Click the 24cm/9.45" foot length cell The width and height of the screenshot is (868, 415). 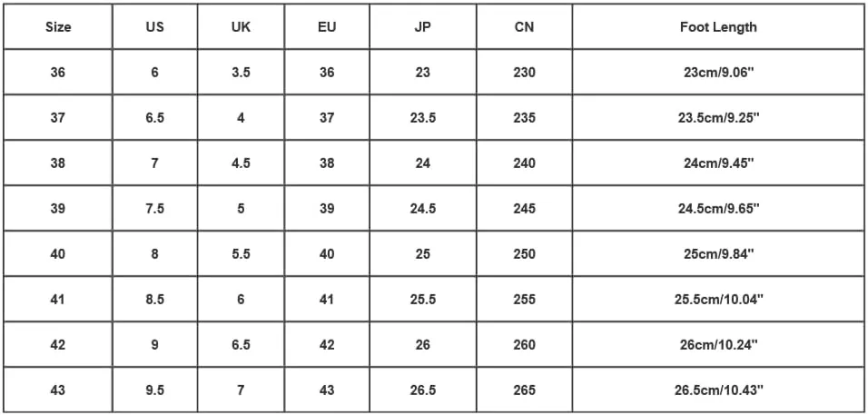(x=718, y=163)
